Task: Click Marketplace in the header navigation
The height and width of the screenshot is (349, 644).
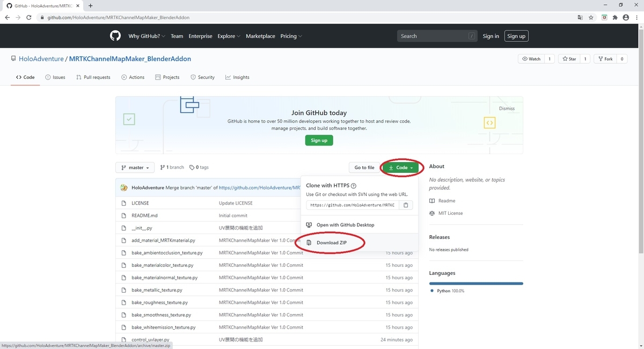Action: click(260, 36)
